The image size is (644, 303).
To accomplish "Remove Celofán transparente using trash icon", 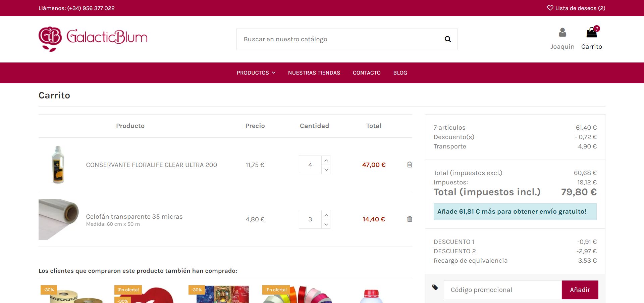I will click(x=410, y=219).
